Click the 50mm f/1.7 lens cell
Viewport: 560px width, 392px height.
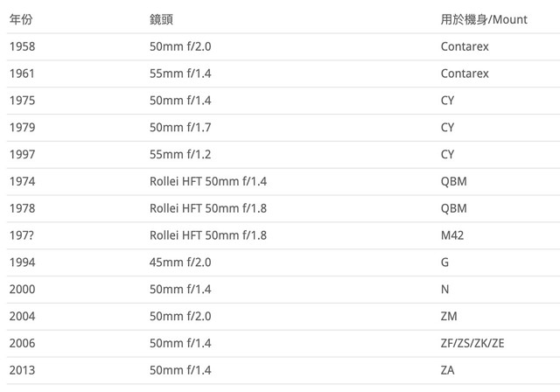(x=180, y=128)
